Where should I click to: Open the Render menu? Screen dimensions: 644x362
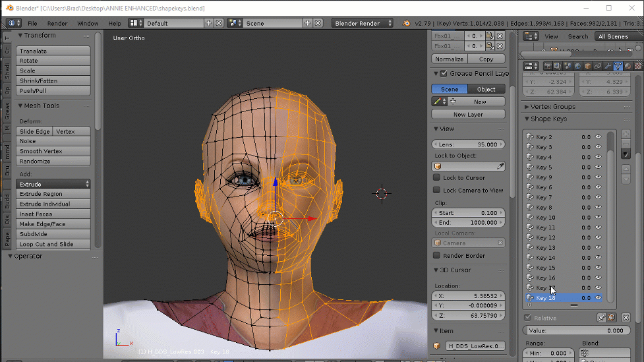(57, 23)
